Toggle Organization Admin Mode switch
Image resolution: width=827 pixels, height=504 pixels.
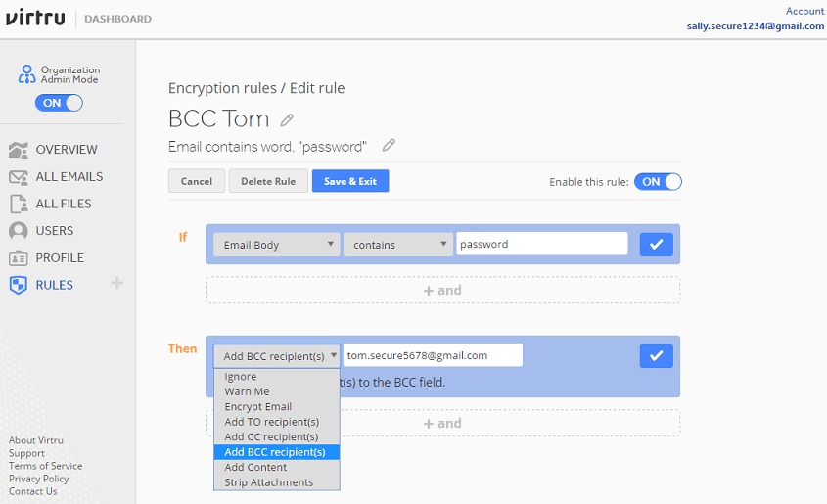coord(59,103)
